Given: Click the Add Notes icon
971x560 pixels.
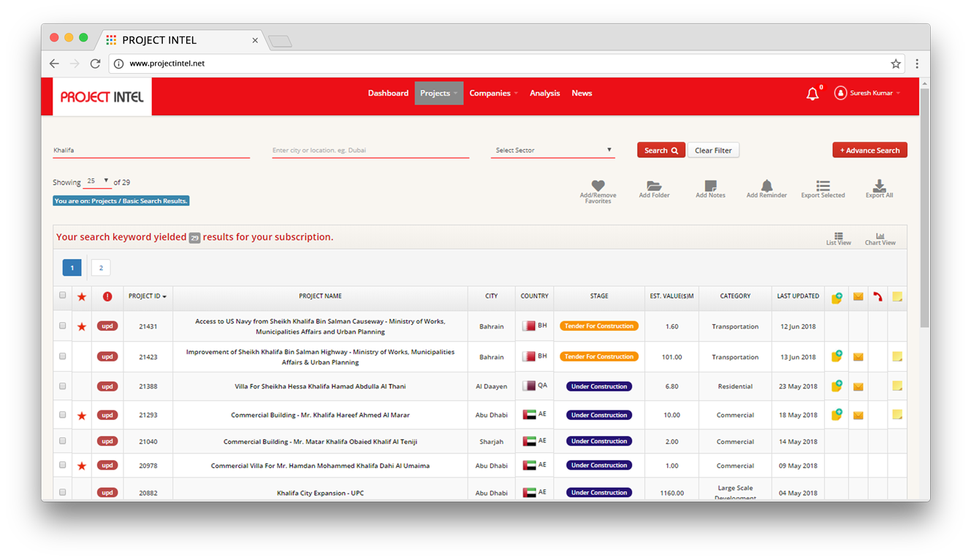Looking at the screenshot, I should click(x=710, y=185).
